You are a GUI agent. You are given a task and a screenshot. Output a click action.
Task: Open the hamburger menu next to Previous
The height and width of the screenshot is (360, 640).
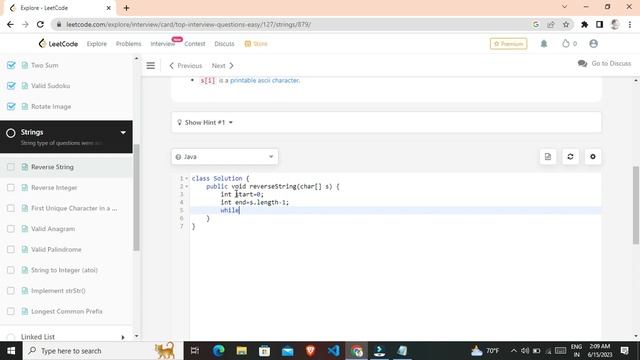[x=151, y=65]
